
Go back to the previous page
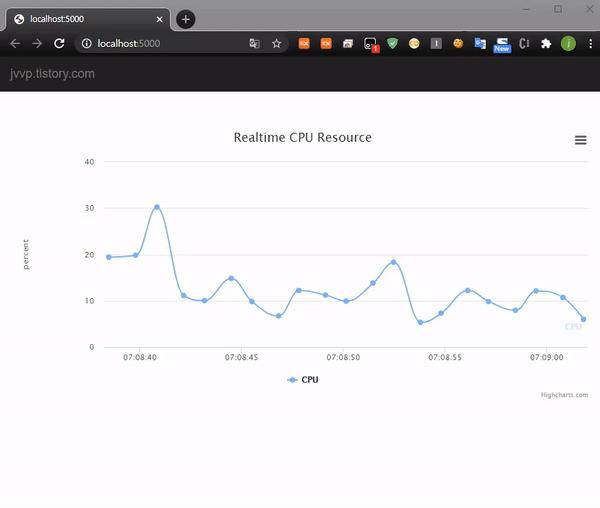coord(15,44)
